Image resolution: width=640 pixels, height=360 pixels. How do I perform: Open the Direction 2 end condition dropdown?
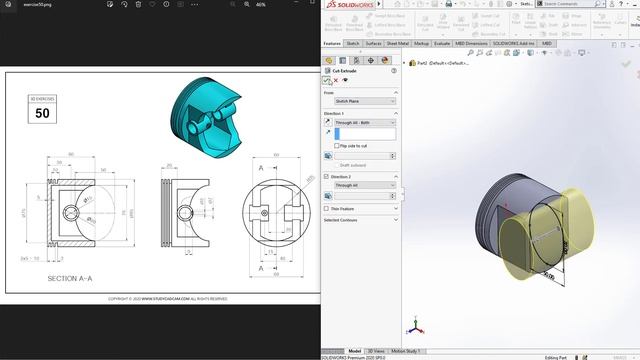(365, 185)
